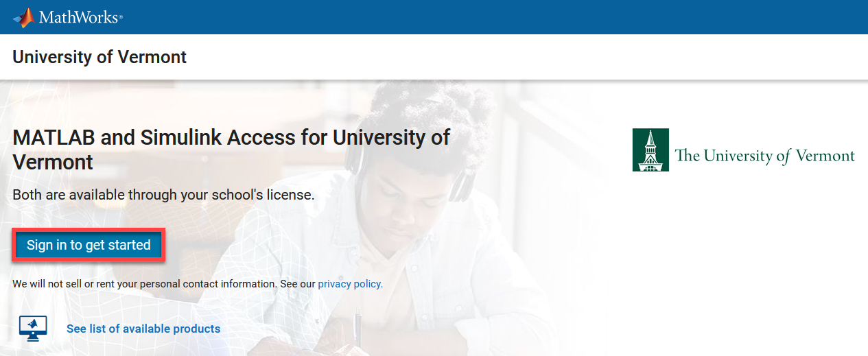868x356 pixels.
Task: Open See list of available products
Action: pos(143,329)
